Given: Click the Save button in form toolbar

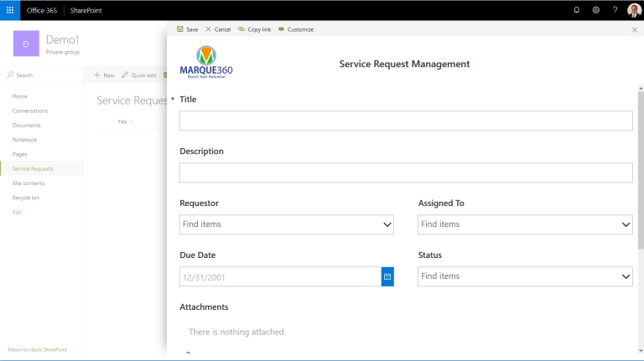Looking at the screenshot, I should pyautogui.click(x=187, y=29).
